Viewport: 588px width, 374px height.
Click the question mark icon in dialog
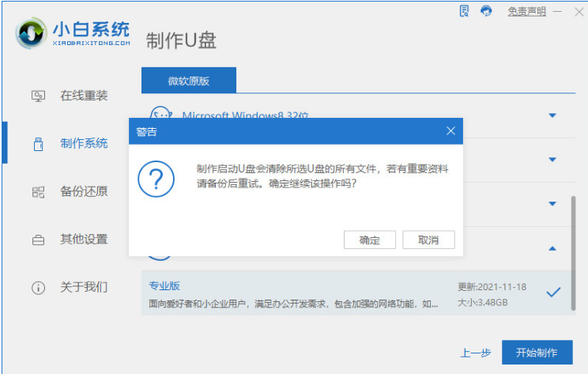(x=156, y=179)
